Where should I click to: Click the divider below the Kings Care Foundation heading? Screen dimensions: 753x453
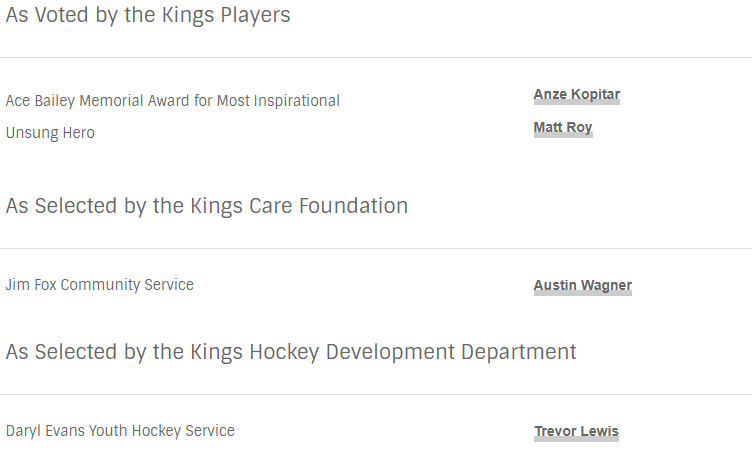point(376,248)
